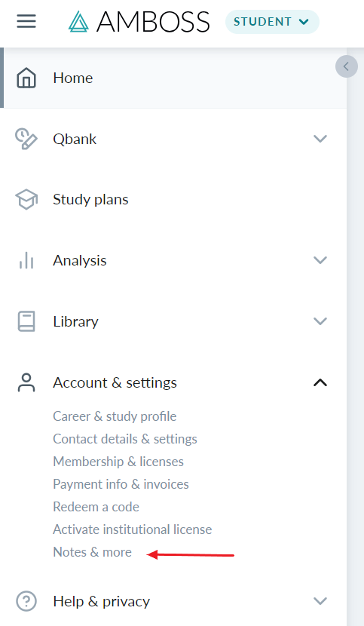This screenshot has width=364, height=626.
Task: Click the Account & settings person icon
Action: coord(26,382)
